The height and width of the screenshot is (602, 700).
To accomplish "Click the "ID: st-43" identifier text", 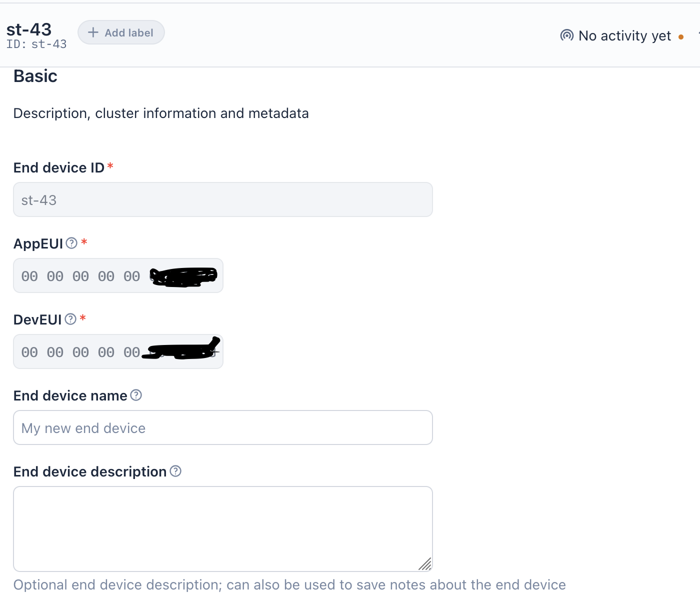I will pyautogui.click(x=36, y=44).
